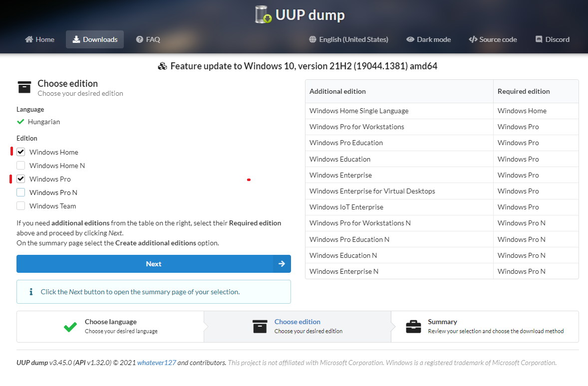This screenshot has width=588, height=386.
Task: Uncheck the Windows Pro edition checkbox
Action: (20, 179)
